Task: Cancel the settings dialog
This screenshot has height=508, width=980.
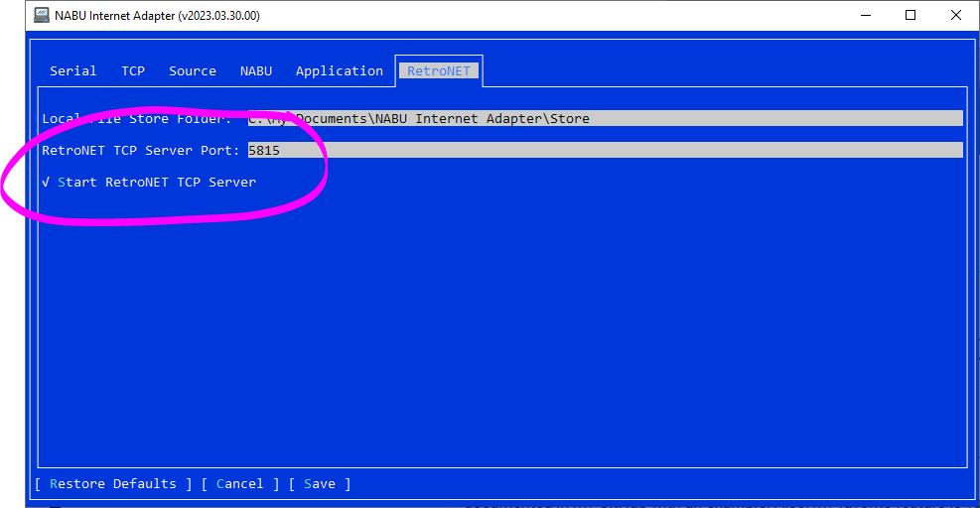Action: coord(240,484)
